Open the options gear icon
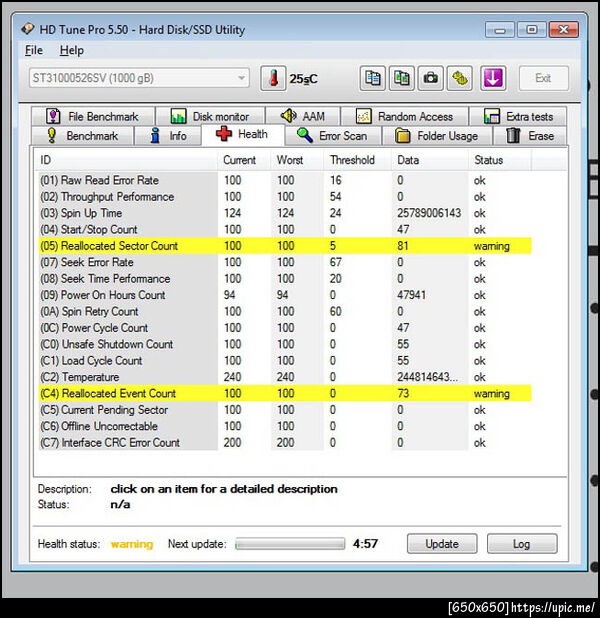This screenshot has width=600, height=618. pyautogui.click(x=460, y=78)
